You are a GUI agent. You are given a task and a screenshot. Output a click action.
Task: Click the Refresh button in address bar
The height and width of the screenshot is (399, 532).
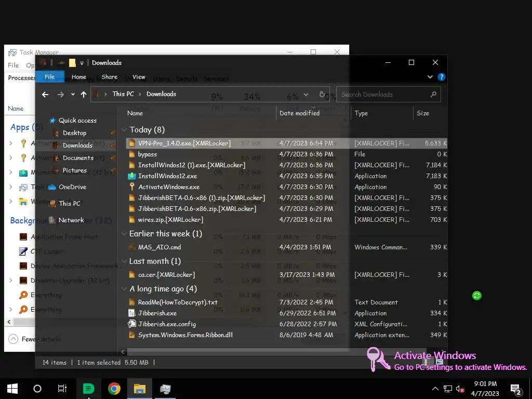(x=322, y=95)
